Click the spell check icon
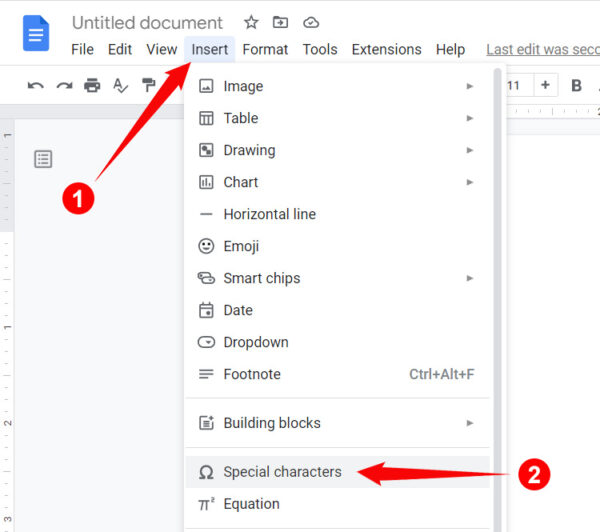 pyautogui.click(x=121, y=86)
